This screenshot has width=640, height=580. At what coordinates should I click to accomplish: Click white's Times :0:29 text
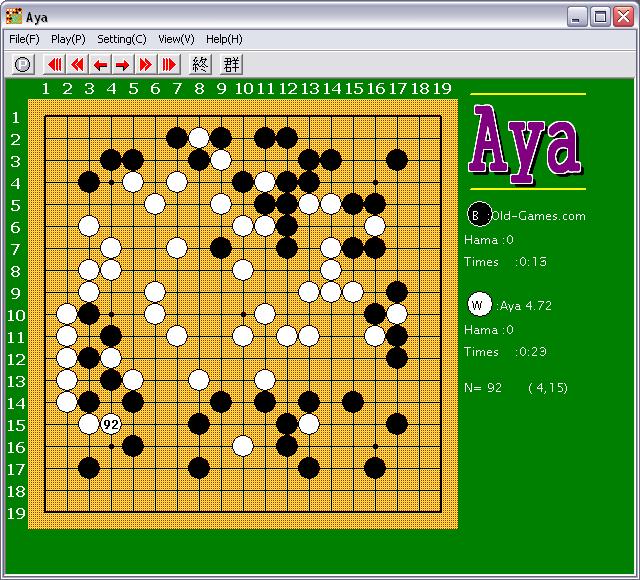(505, 352)
